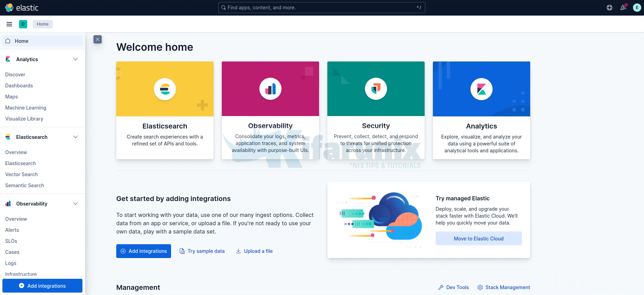Image resolution: width=644 pixels, height=295 pixels.
Task: Click the Observability chart icon on pink card
Action: 270,89
